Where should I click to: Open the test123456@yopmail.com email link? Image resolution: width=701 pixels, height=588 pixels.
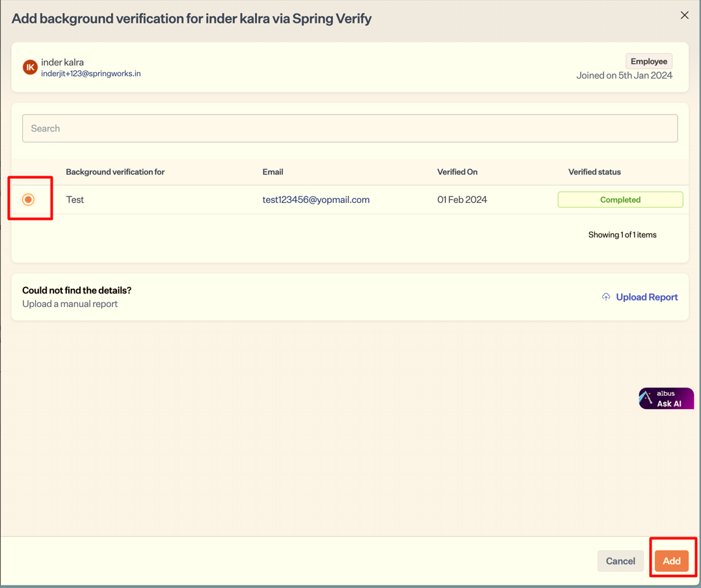(x=316, y=200)
